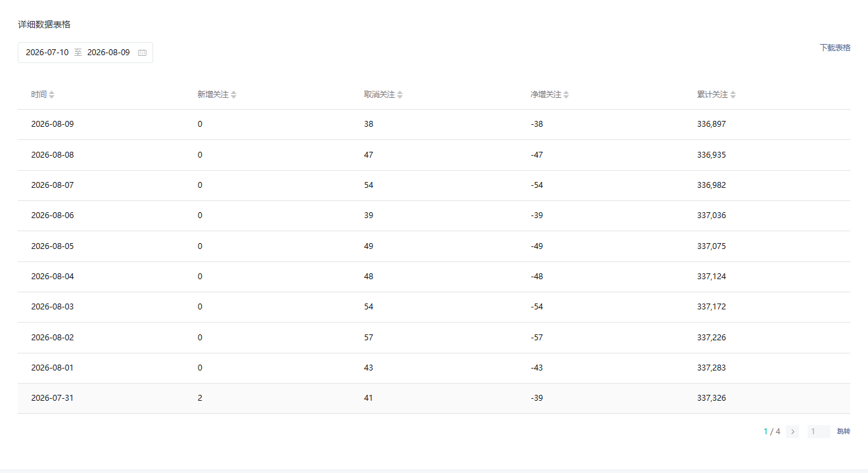Screen dimensions: 868x473
Task: Sort by 新增关注 using its sort arrows
Action: 234,95
